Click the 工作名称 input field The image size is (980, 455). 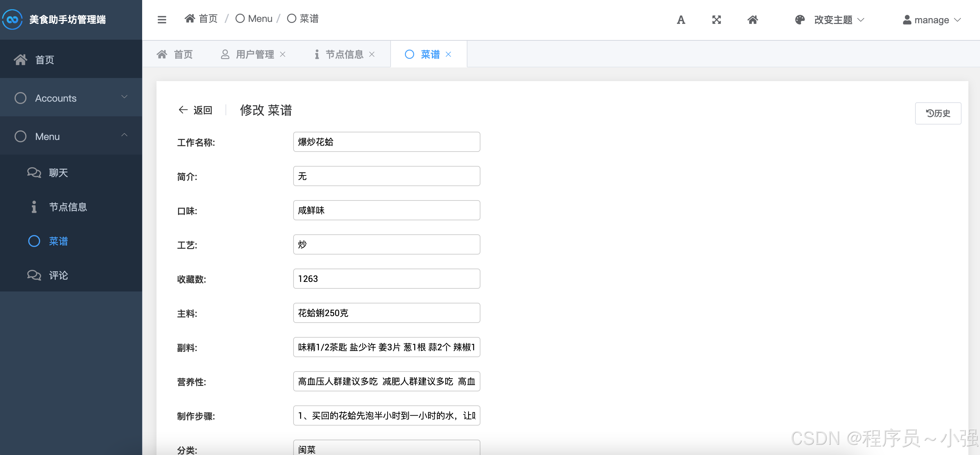click(386, 142)
